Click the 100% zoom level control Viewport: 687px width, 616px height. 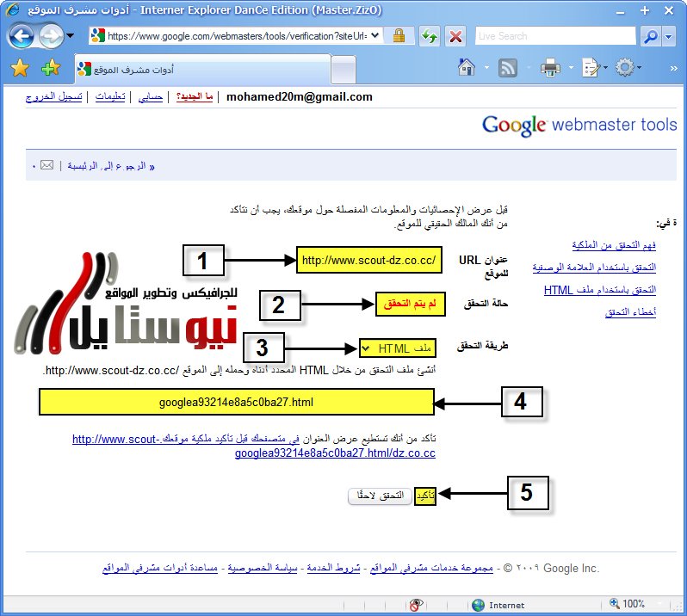click(x=628, y=604)
